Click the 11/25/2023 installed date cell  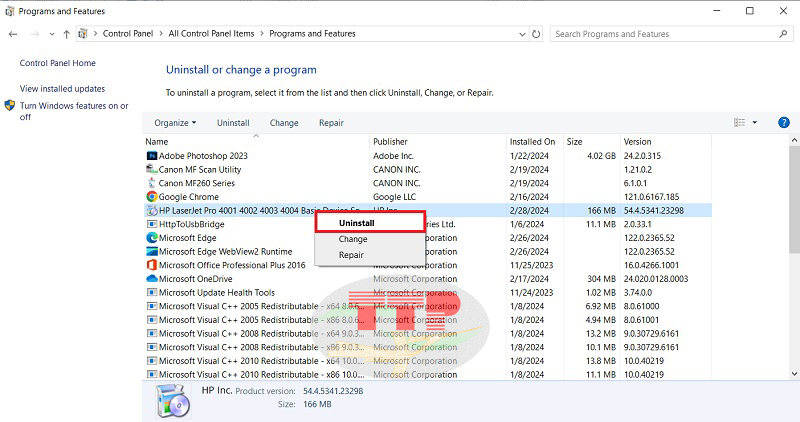(531, 265)
